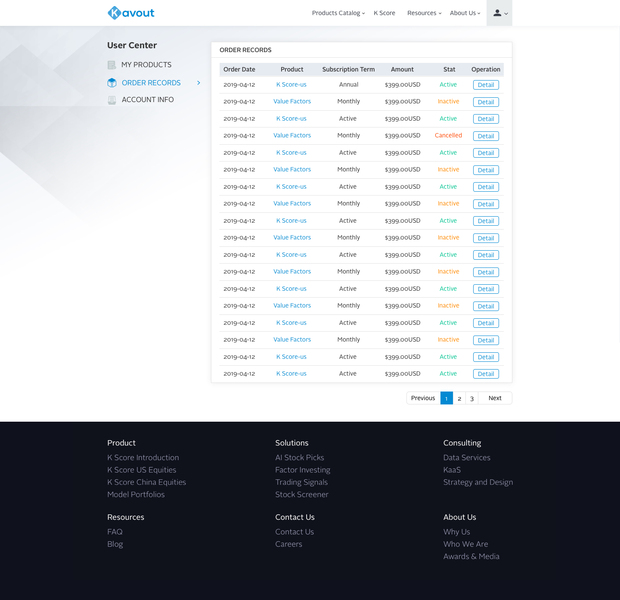Click the User Center heading
This screenshot has width=620, height=600.
pos(132,45)
